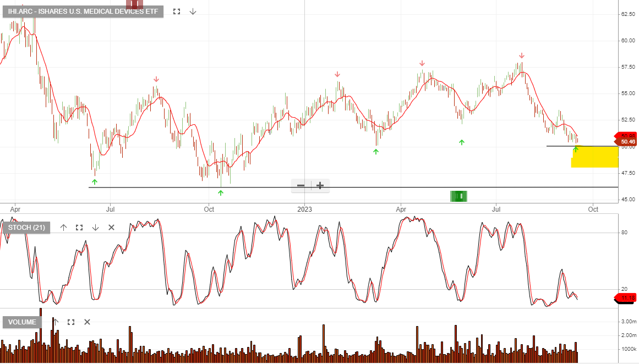Select the red 50.46 price tag

626,142
